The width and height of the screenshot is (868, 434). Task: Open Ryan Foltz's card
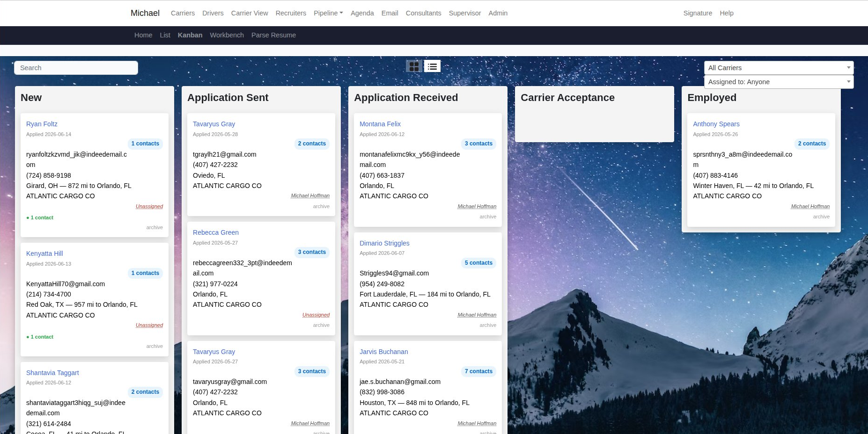pos(42,124)
